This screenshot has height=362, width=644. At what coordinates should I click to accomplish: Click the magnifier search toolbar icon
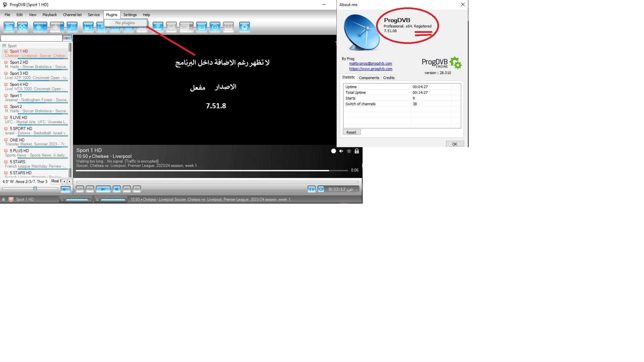coord(72,27)
